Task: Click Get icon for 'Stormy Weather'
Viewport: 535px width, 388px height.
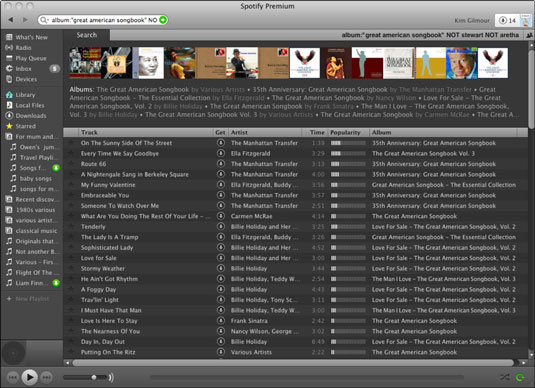Action: (x=221, y=268)
